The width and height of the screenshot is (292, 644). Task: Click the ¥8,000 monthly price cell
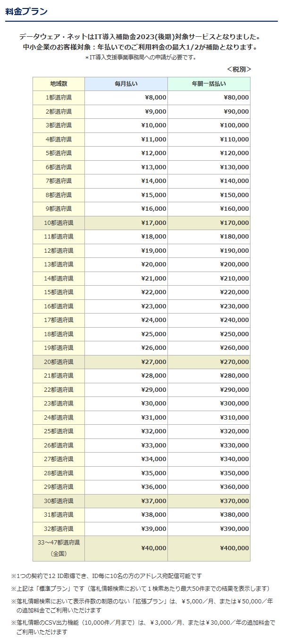pos(154,98)
